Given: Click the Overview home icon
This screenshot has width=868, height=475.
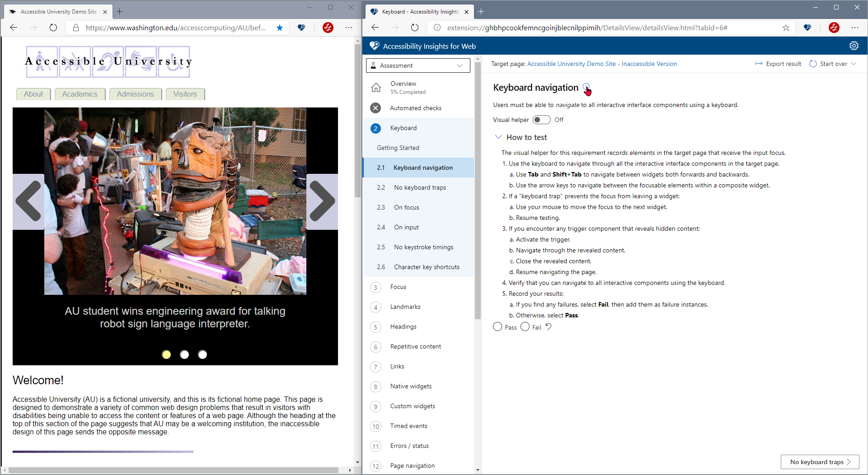Looking at the screenshot, I should pos(376,88).
